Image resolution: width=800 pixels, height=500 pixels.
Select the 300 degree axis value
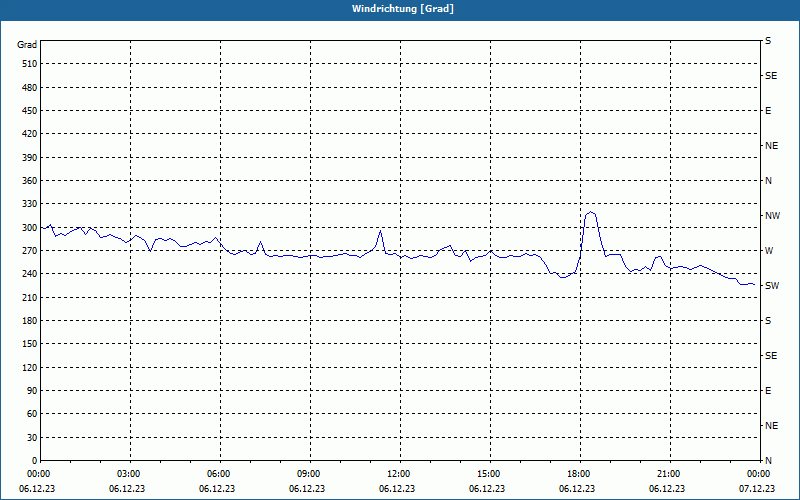click(30, 228)
